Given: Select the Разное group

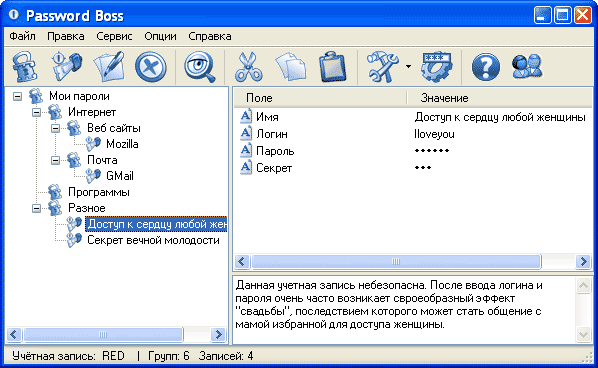Looking at the screenshot, I should point(87,208).
